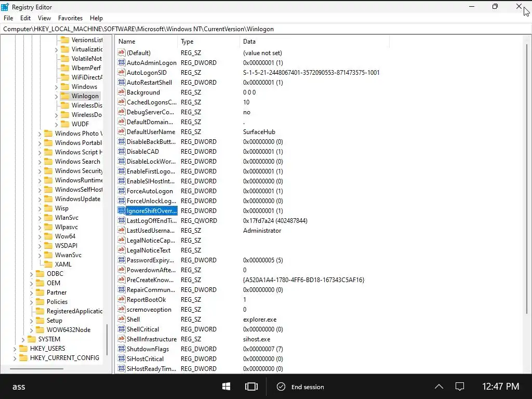Click the Shell string value icon
Screen dimensions: 532x399
tap(122, 319)
